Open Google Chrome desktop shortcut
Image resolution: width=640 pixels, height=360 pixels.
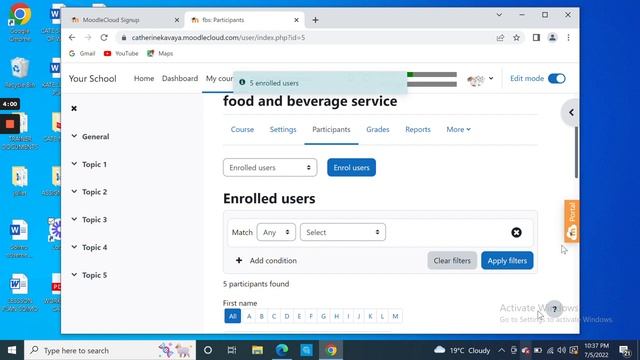click(x=20, y=22)
